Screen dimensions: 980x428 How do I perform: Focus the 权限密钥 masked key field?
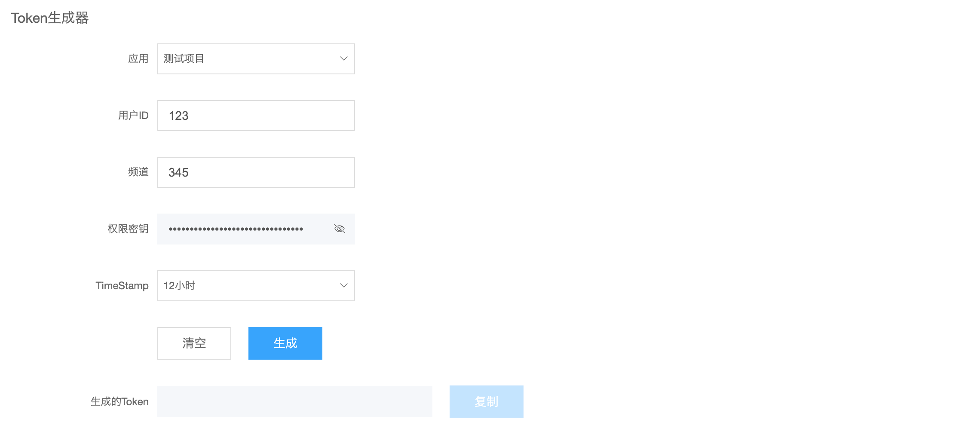[256, 229]
